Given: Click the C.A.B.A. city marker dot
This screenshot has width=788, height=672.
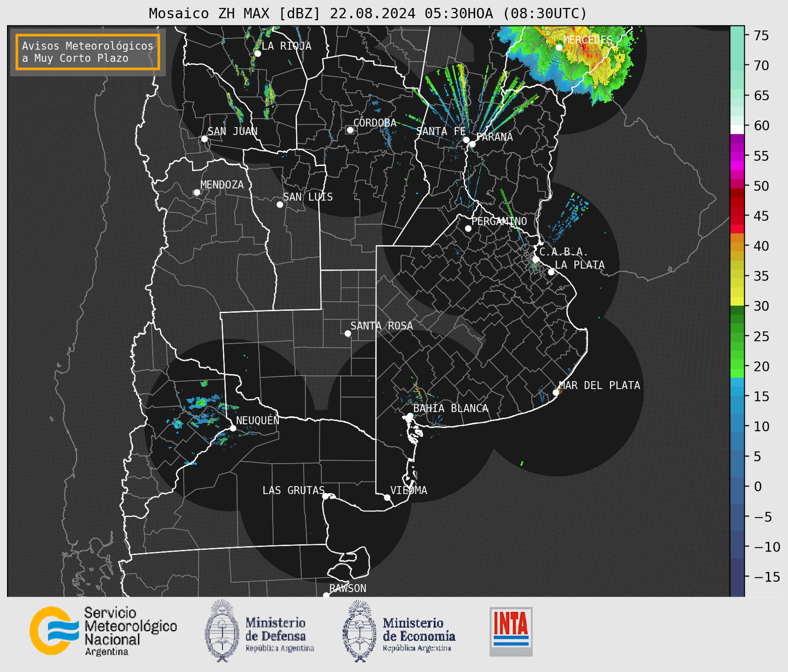Looking at the screenshot, I should pos(536,259).
